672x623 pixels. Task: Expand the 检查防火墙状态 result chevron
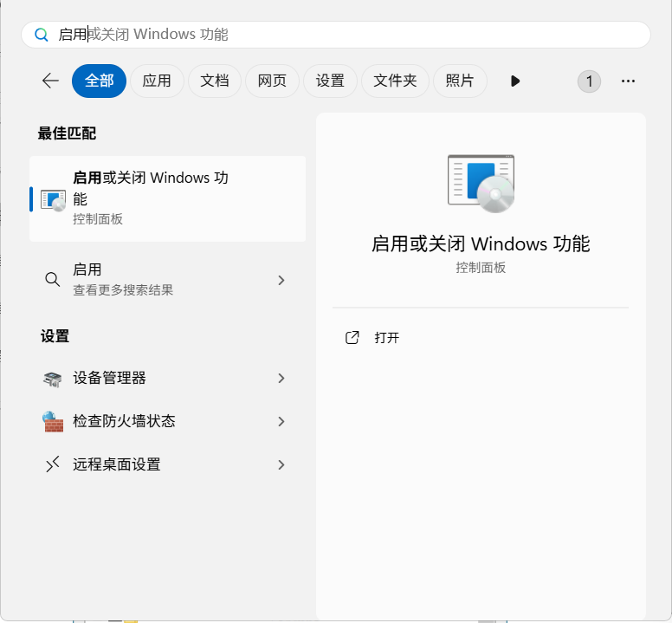281,422
